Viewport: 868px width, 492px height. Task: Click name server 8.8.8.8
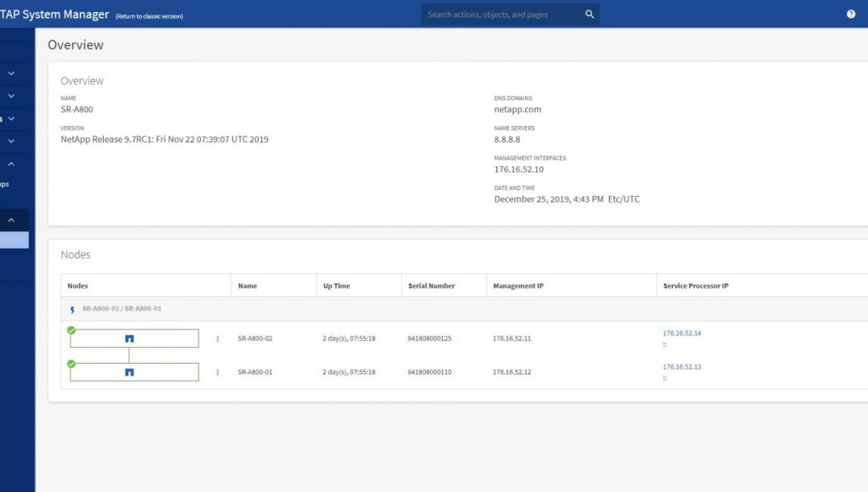507,140
